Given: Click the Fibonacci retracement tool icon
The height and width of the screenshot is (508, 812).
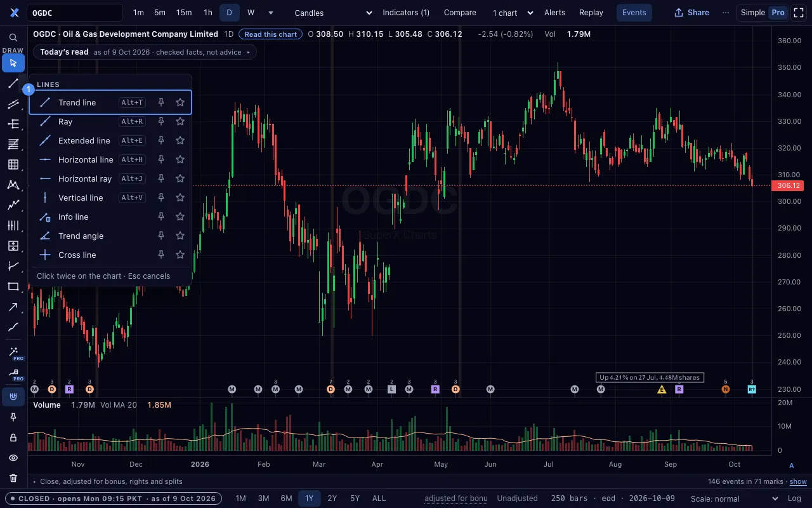Looking at the screenshot, I should (13, 144).
